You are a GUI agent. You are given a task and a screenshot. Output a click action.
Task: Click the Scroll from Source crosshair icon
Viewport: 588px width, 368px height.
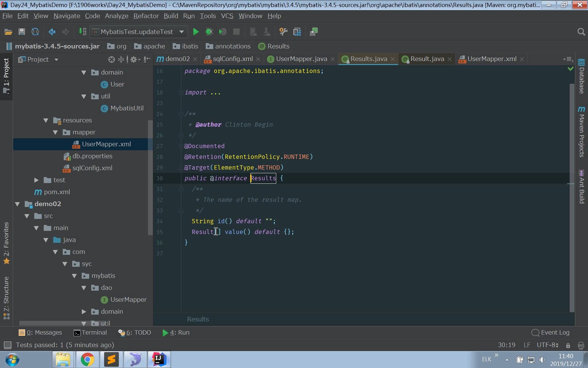111,59
